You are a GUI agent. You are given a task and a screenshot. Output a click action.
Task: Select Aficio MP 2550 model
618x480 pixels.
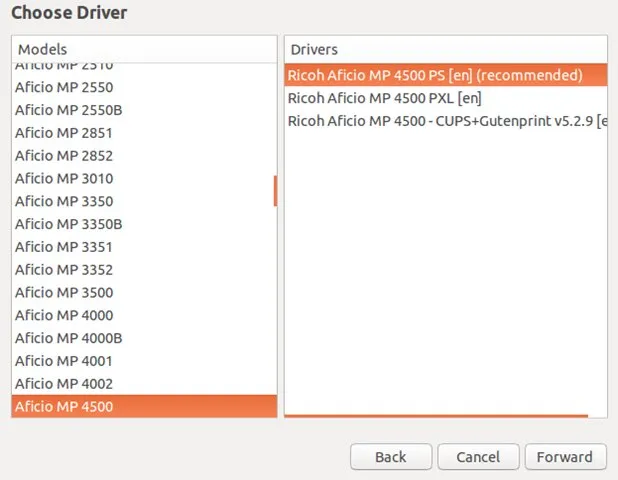64,87
